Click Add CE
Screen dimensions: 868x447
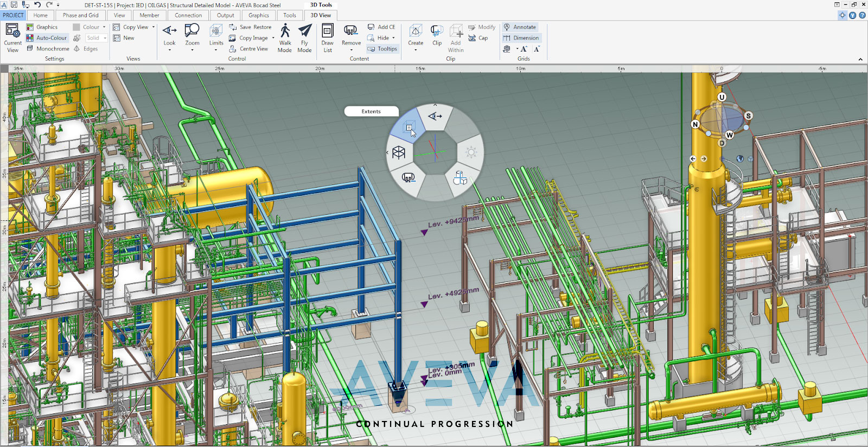pos(381,27)
